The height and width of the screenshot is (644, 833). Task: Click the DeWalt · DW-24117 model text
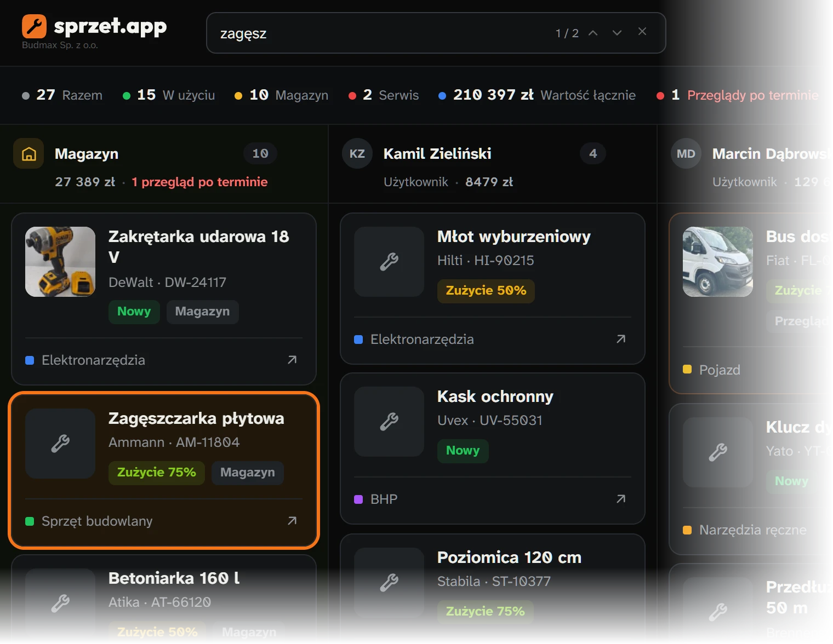tap(167, 283)
